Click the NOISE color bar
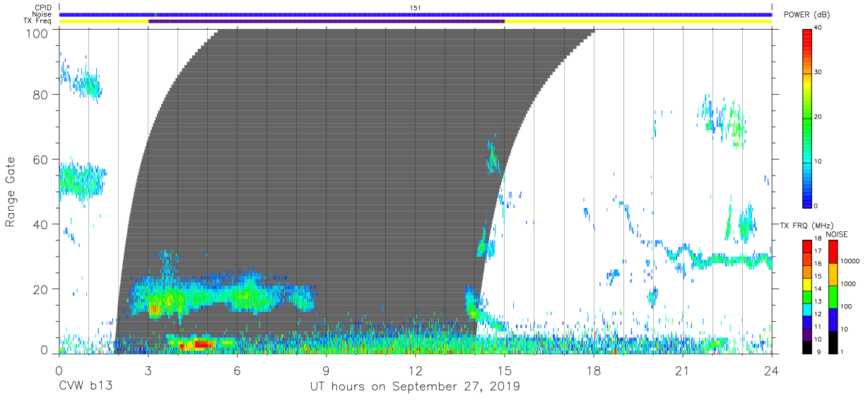Image resolution: width=868 pixels, height=401 pixels. pyautogui.click(x=833, y=296)
